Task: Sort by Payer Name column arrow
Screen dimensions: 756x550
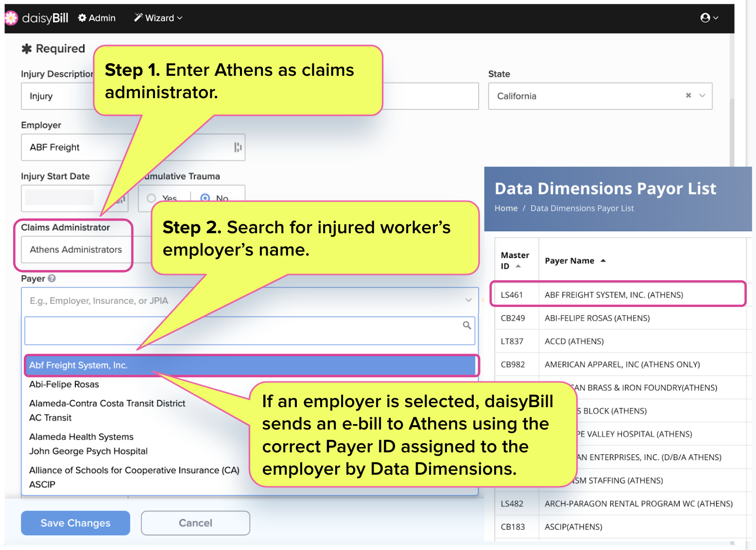Action: [603, 260]
